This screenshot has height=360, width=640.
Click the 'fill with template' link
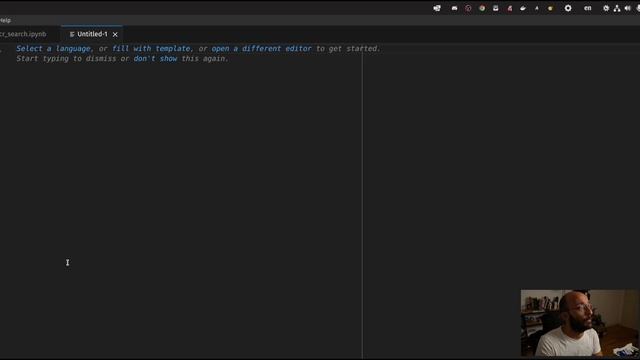point(151,49)
